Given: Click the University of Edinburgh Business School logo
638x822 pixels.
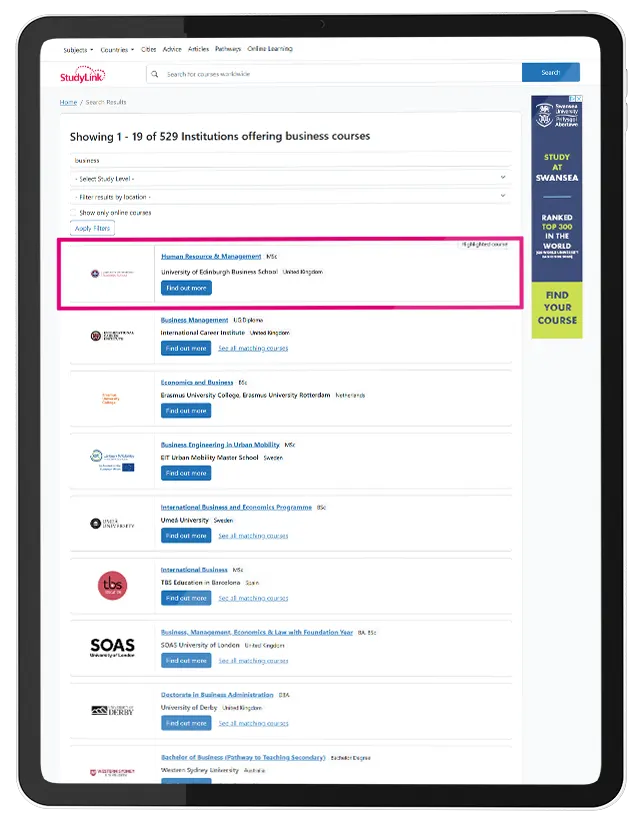Looking at the screenshot, I should pos(110,273).
